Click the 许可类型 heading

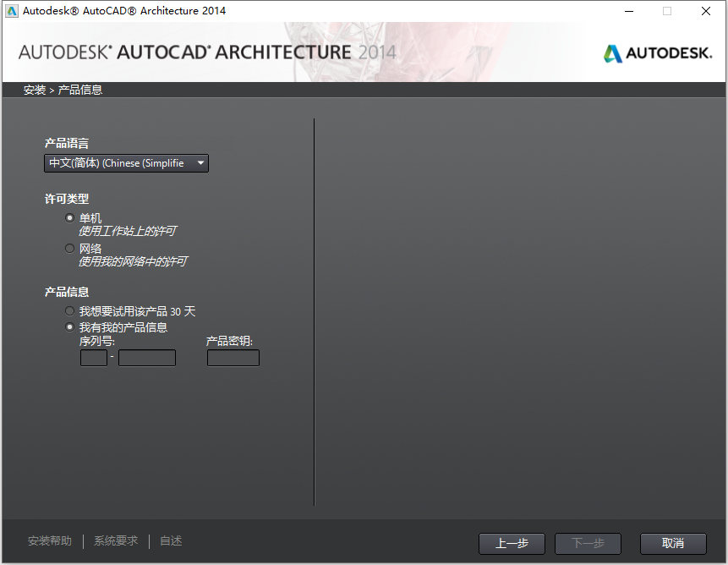(x=67, y=199)
